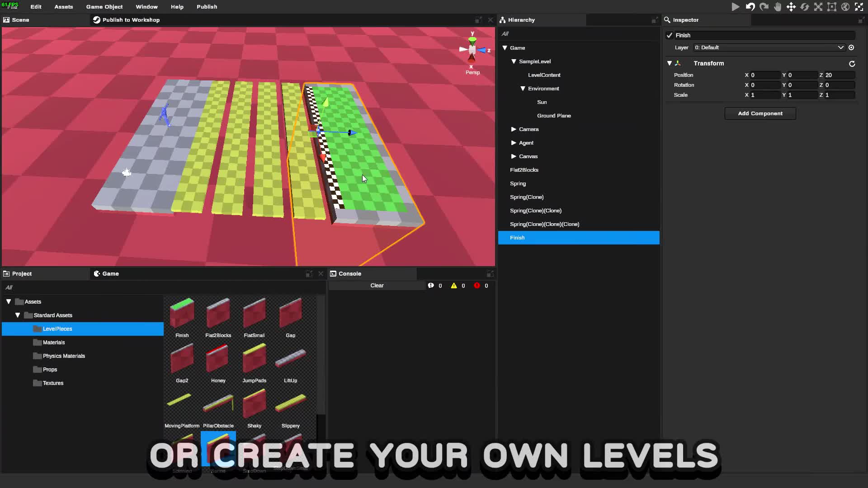Toggle the console errors filter icon

point(477,286)
